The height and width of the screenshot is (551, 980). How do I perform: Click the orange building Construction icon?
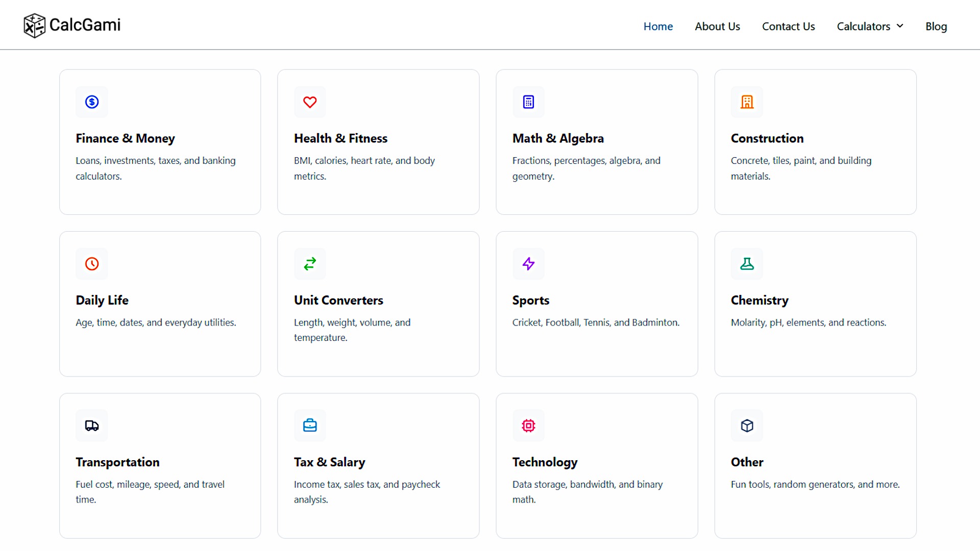747,102
